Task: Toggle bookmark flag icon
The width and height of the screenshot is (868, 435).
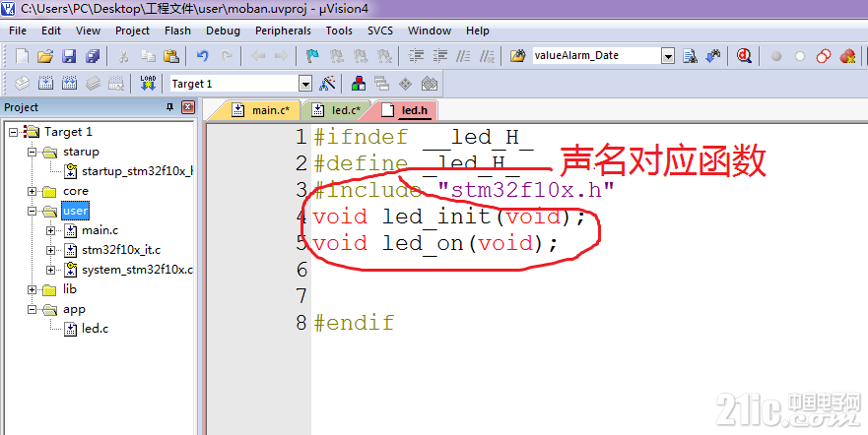Action: 312,56
